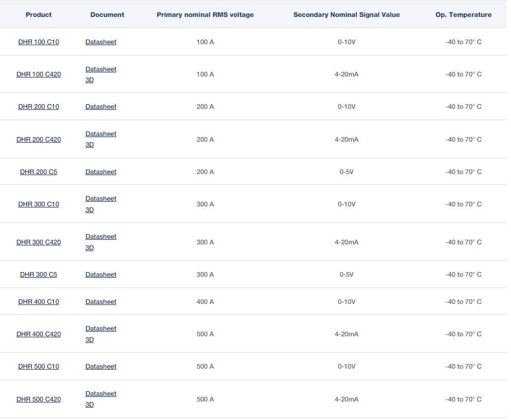Viewport: 511px width, 420px height.
Task: Click the Secondary Nominal Signal Value header
Action: coord(346,15)
